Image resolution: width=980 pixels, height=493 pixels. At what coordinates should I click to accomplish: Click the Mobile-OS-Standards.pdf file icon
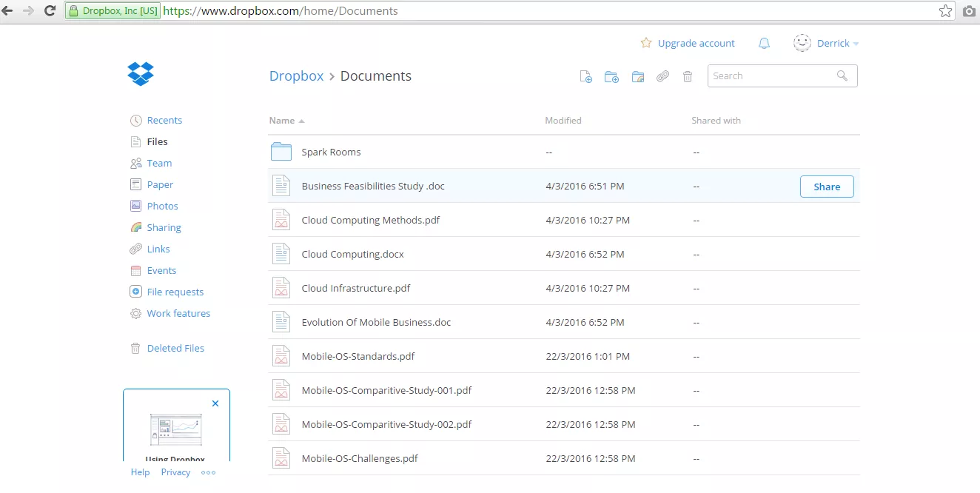(x=281, y=356)
